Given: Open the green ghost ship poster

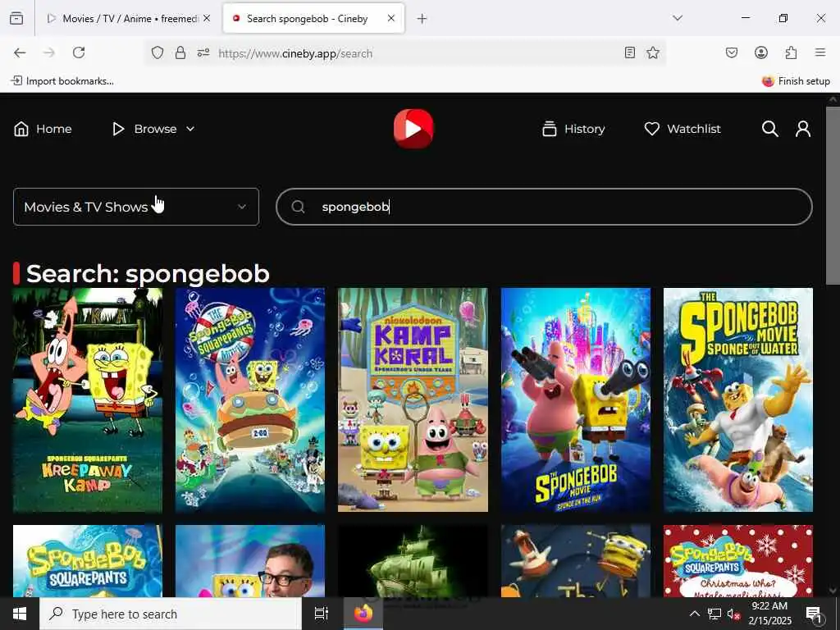Looking at the screenshot, I should (413, 561).
